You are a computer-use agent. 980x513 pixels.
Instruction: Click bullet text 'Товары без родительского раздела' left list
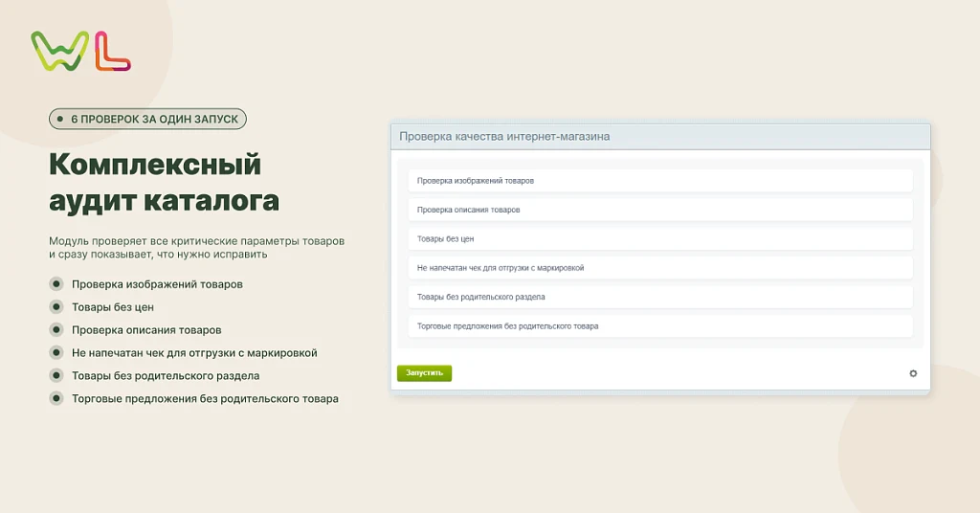[166, 375]
